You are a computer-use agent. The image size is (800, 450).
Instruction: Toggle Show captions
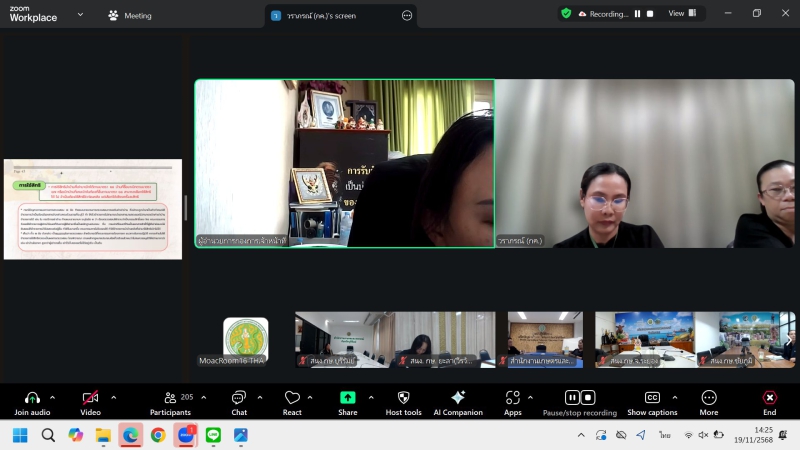tap(652, 398)
